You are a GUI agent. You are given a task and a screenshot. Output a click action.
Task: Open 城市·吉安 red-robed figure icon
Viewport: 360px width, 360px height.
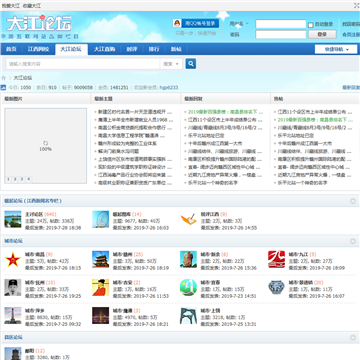click(101, 287)
